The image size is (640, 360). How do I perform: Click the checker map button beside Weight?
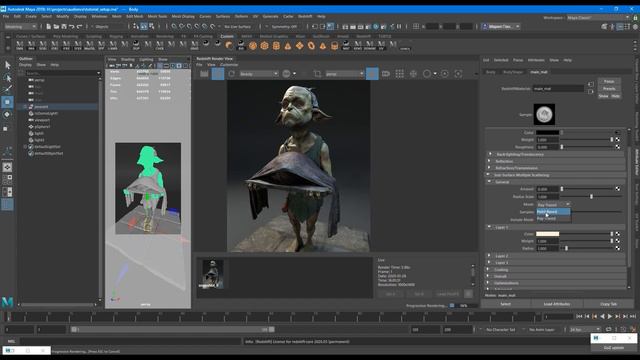click(x=618, y=140)
